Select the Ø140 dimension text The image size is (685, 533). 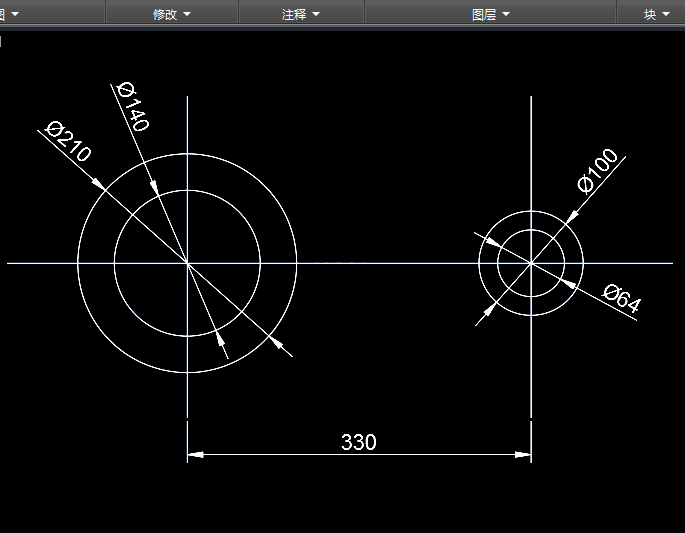[134, 106]
